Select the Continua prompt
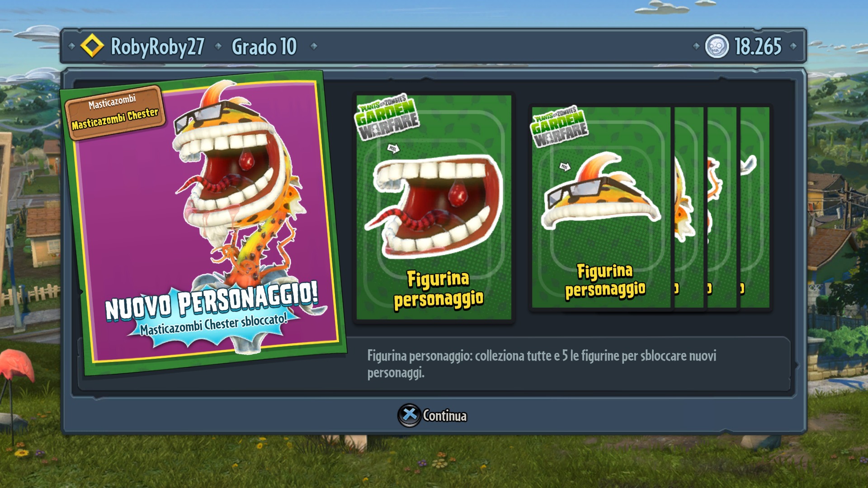The height and width of the screenshot is (488, 868). tap(433, 415)
